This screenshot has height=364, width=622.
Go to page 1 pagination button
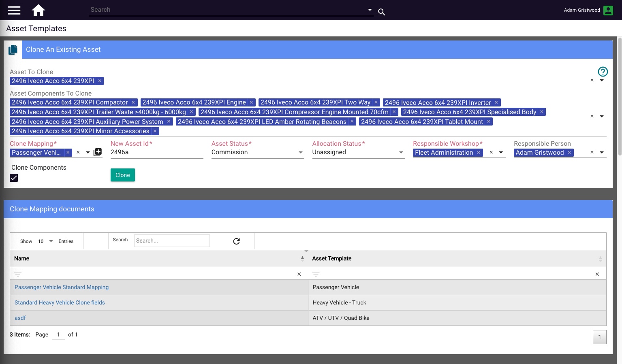[600, 337]
